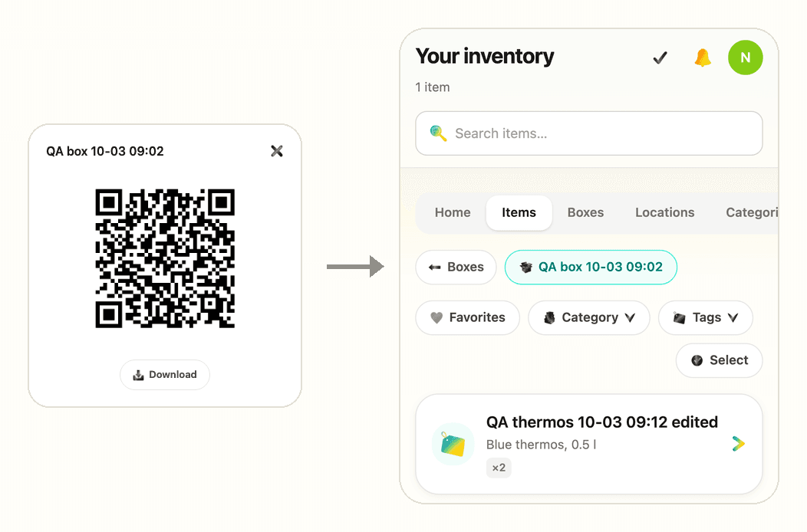
Task: Open the partially visible Categories tab
Action: point(752,212)
